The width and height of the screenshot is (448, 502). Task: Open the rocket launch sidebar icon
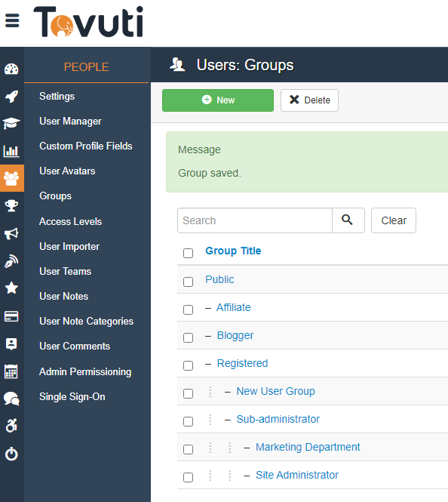(11, 97)
